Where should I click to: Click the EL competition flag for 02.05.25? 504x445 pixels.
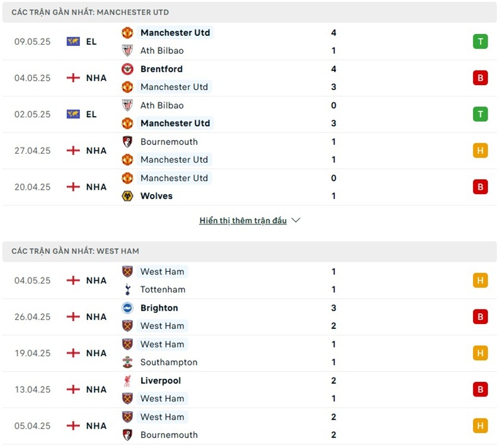[x=73, y=115]
